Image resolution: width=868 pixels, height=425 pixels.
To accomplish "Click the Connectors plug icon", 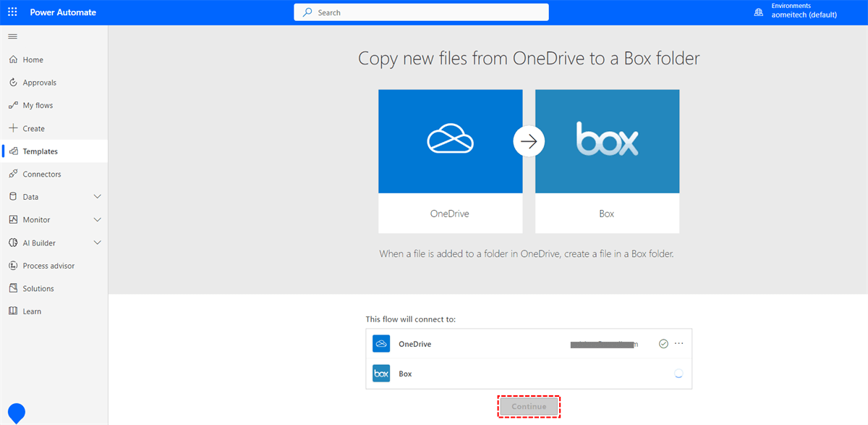I will [13, 174].
